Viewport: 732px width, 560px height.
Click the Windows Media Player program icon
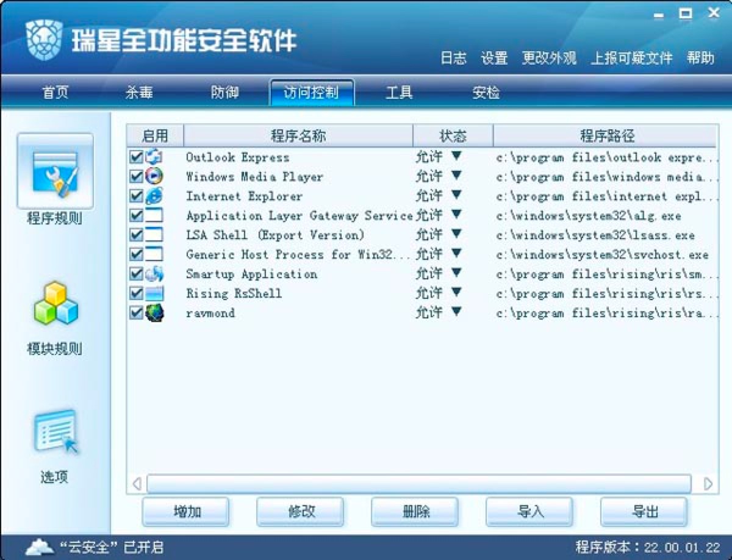click(x=154, y=177)
